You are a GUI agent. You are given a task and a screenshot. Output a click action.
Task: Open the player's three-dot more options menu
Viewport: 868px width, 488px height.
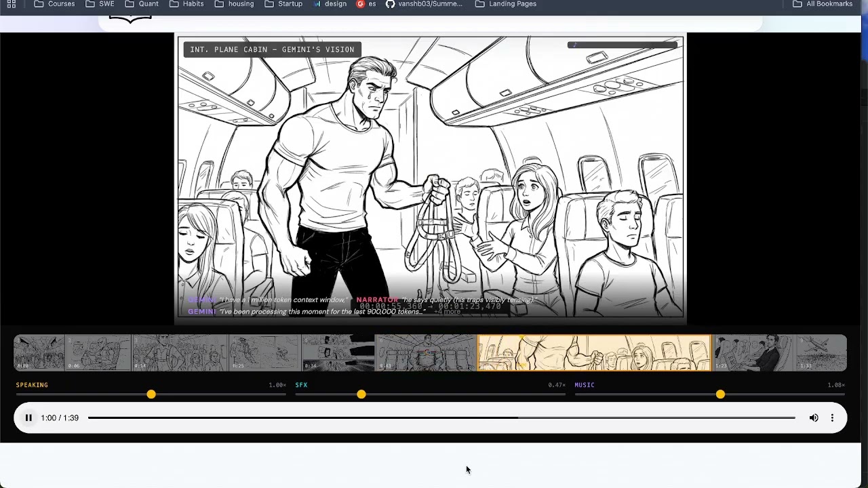point(832,418)
